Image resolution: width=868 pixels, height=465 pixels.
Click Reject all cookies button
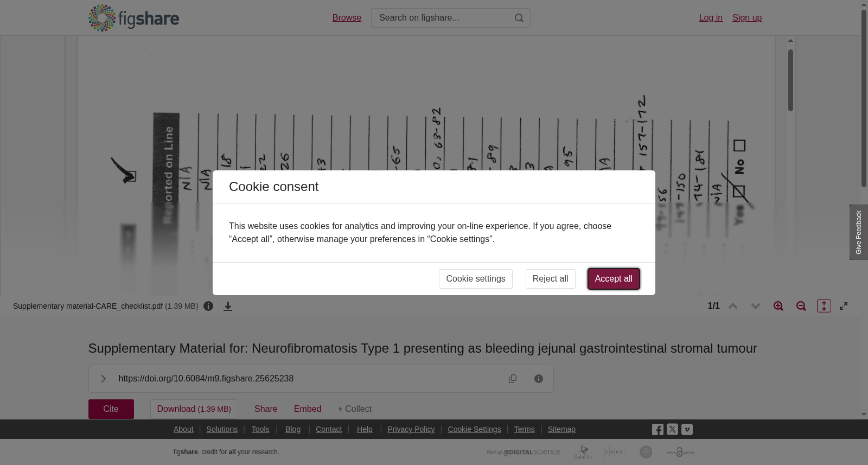coord(551,279)
